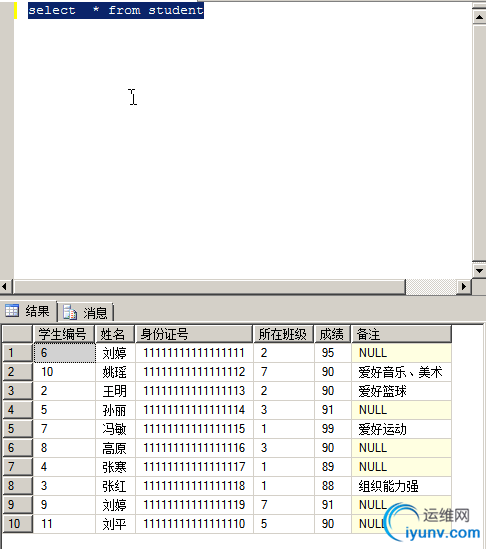
Task: Click name cell 张红
Action: 115,486
